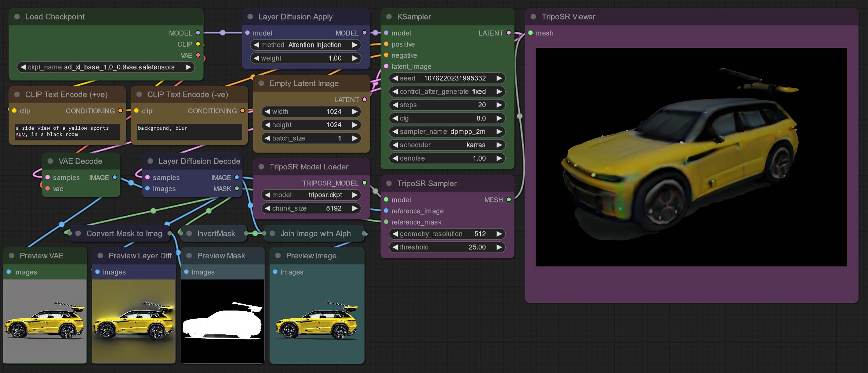Image resolution: width=868 pixels, height=373 pixels.
Task: Click the positive input socket on KSampler
Action: (386, 44)
